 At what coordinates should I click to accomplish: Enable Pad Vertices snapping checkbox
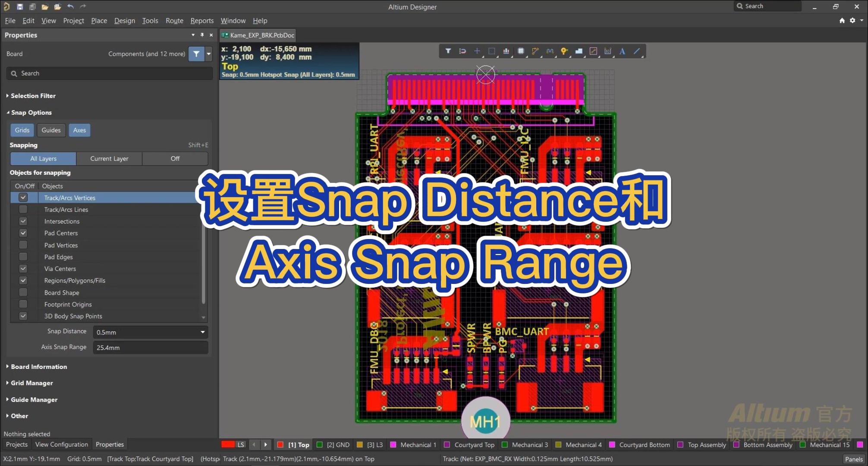[x=23, y=245]
